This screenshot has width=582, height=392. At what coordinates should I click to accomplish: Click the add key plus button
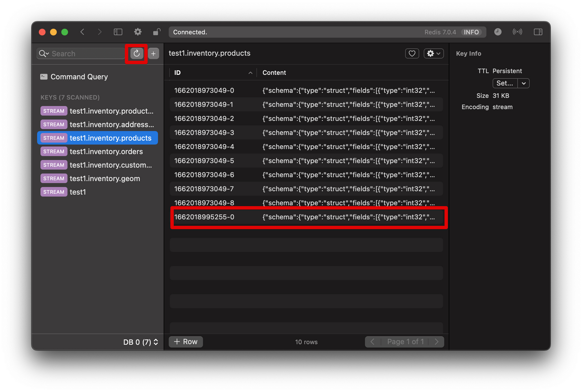(x=153, y=54)
